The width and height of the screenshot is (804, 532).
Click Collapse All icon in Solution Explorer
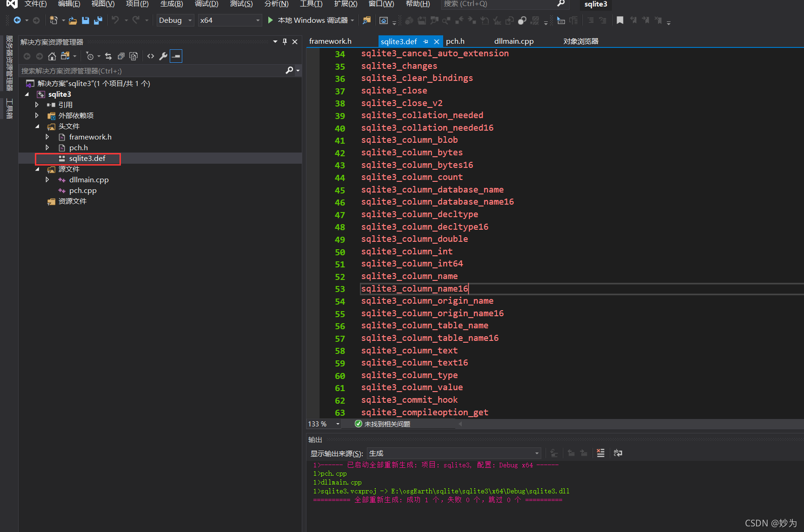coord(121,56)
